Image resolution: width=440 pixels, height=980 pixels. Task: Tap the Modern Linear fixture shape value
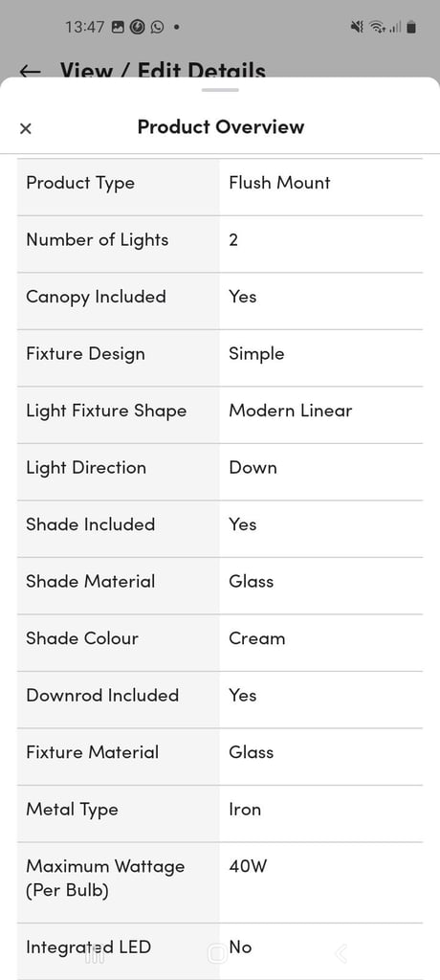[291, 411]
